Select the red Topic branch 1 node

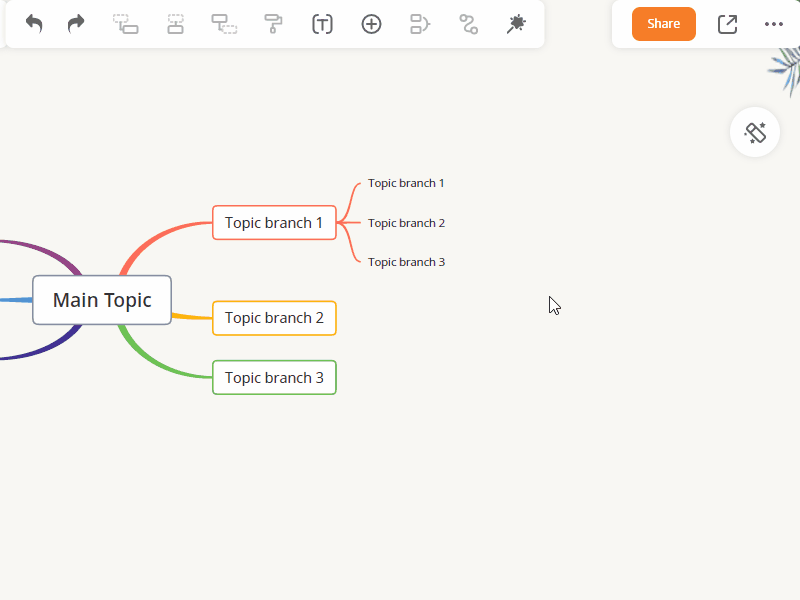(274, 223)
